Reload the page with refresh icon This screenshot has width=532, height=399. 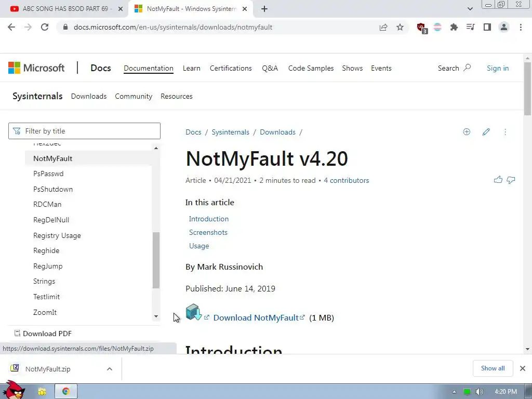(x=45, y=27)
